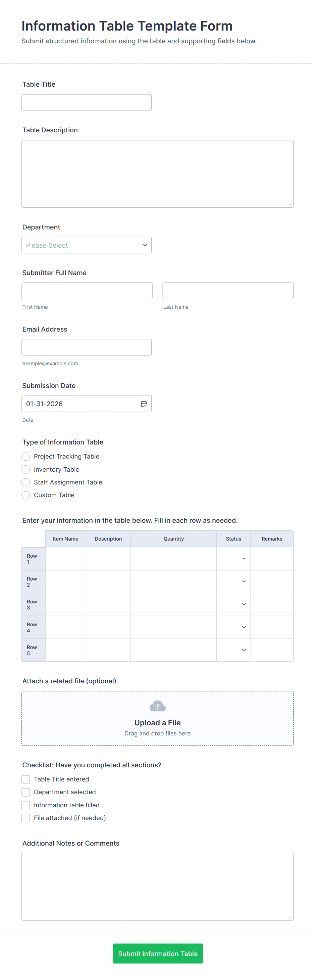The width and height of the screenshot is (312, 980).
Task: Enable File attached (if needed) checkbox
Action: coord(26,818)
